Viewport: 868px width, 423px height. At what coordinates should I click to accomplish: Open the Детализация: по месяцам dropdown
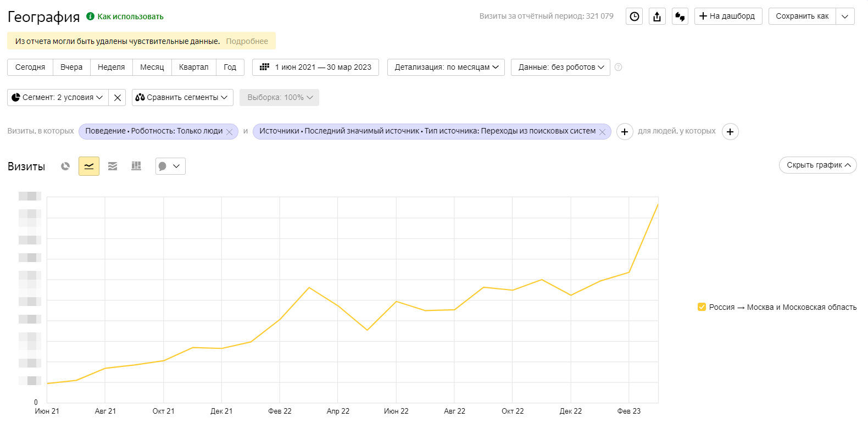click(x=446, y=67)
